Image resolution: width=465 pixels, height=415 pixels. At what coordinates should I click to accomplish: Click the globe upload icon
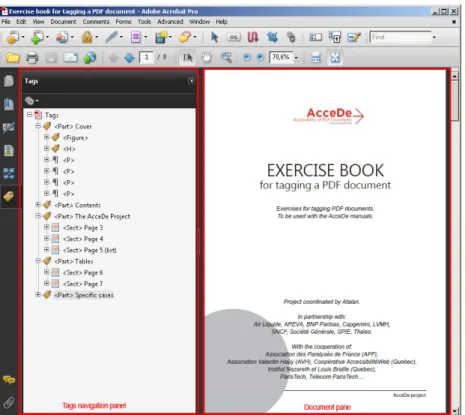tap(90, 58)
